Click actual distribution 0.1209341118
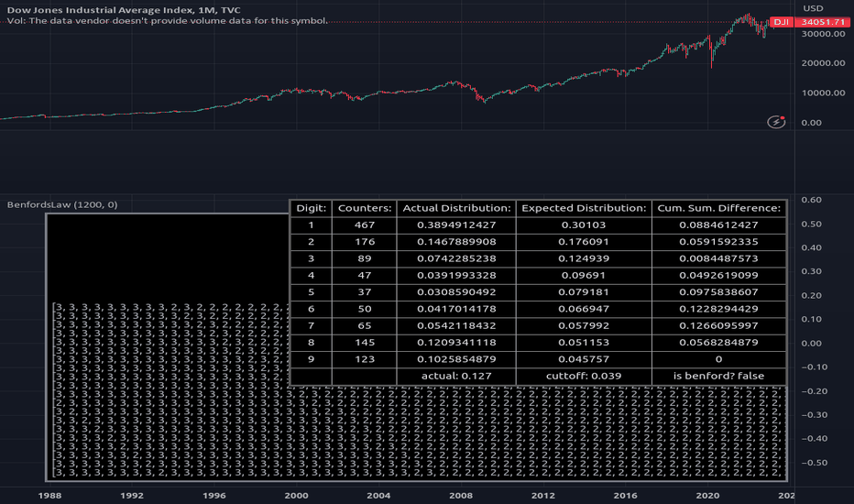Screen dimensions: 854x504 456,343
